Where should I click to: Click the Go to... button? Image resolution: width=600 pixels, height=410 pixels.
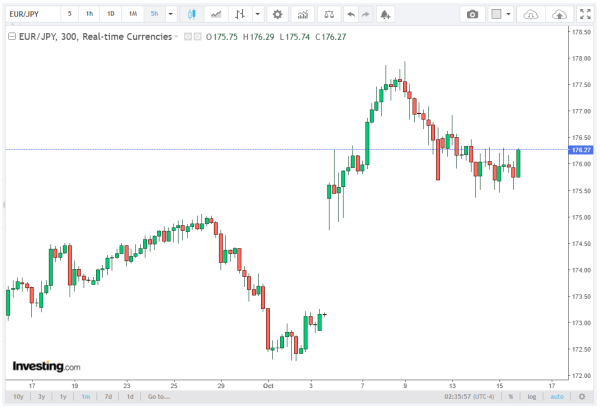[158, 396]
